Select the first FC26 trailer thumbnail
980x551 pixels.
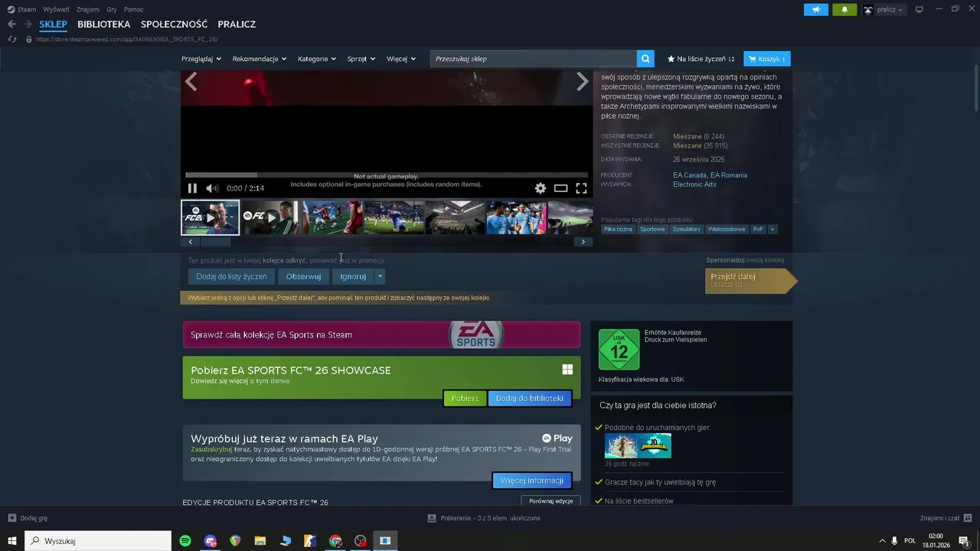coord(211,217)
